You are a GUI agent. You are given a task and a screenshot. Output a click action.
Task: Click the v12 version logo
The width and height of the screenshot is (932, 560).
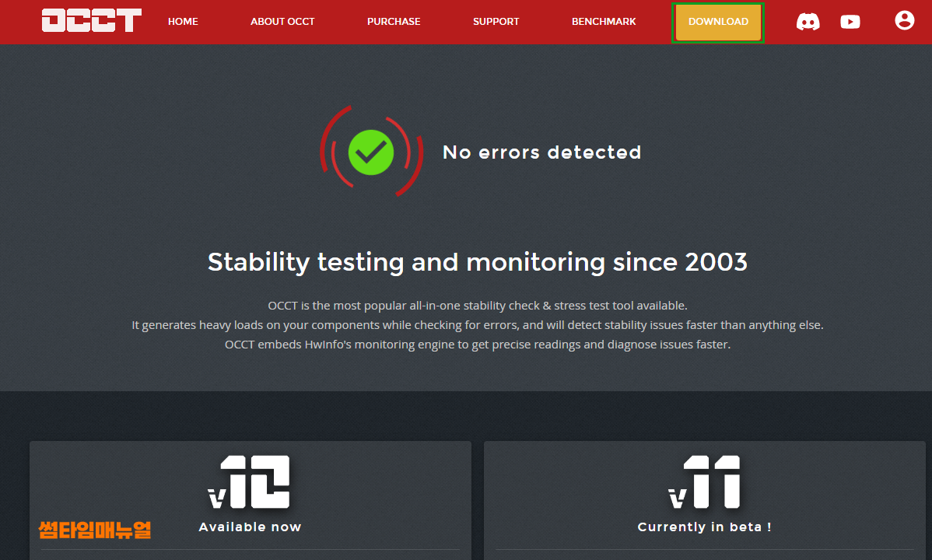point(249,482)
